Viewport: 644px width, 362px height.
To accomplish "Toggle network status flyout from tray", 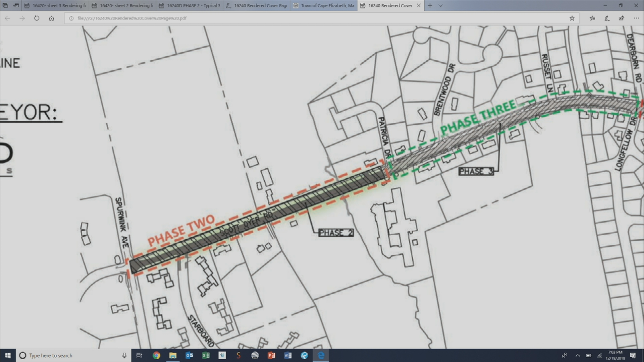I will [x=599, y=355].
